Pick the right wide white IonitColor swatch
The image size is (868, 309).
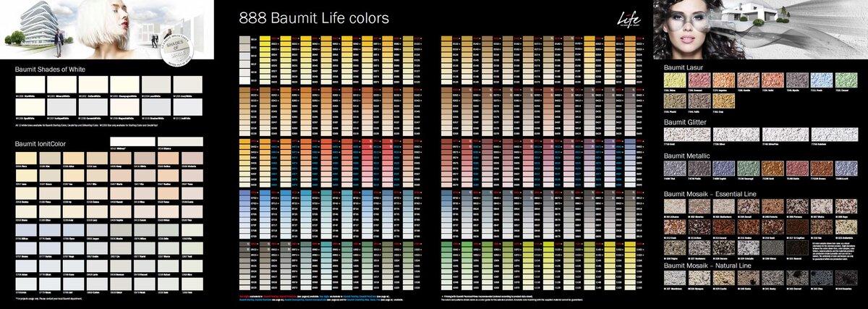[x=179, y=142]
